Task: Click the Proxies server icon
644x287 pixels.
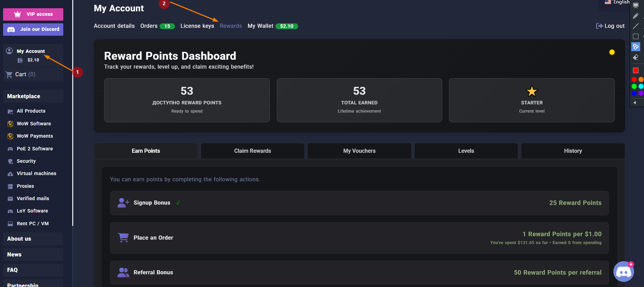Action: point(10,186)
